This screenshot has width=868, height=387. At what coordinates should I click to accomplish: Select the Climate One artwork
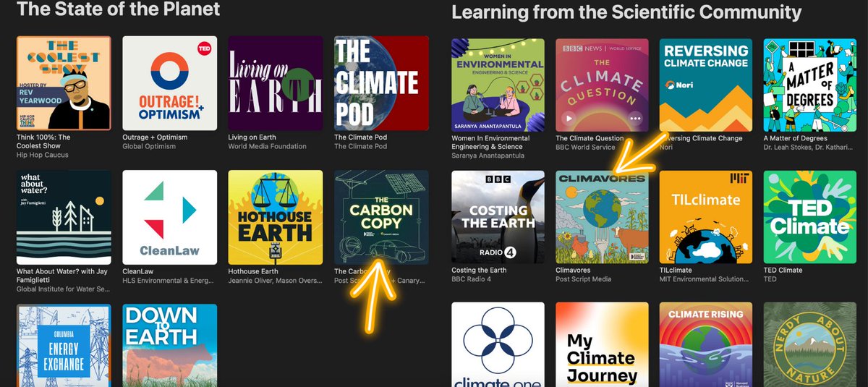click(x=498, y=344)
